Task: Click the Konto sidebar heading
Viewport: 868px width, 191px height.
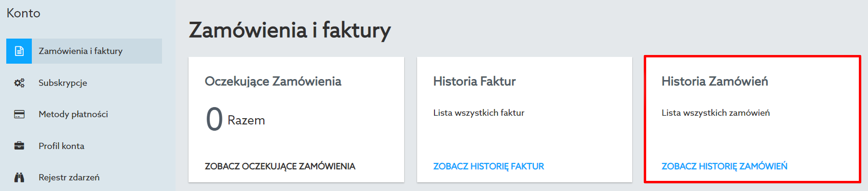Action: click(x=23, y=13)
